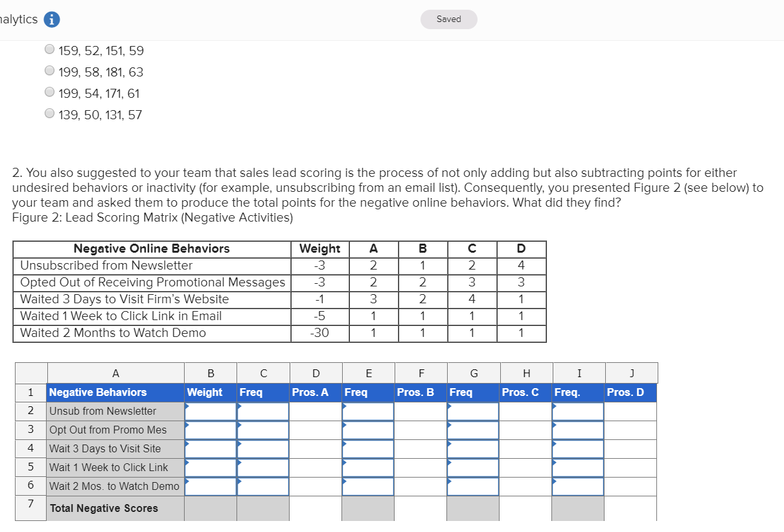Click the Pros. C header cell
The width and height of the screenshot is (784, 532).
(x=525, y=393)
